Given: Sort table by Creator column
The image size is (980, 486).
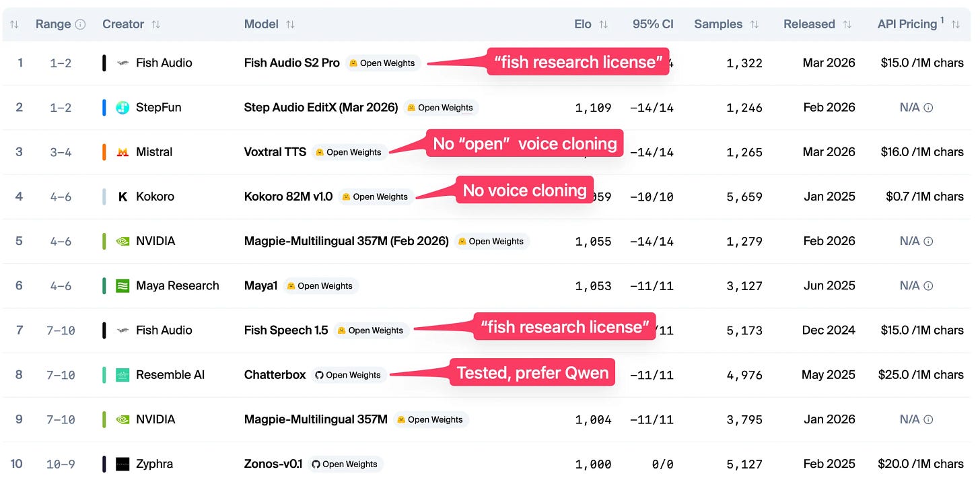Looking at the screenshot, I should pyautogui.click(x=156, y=24).
